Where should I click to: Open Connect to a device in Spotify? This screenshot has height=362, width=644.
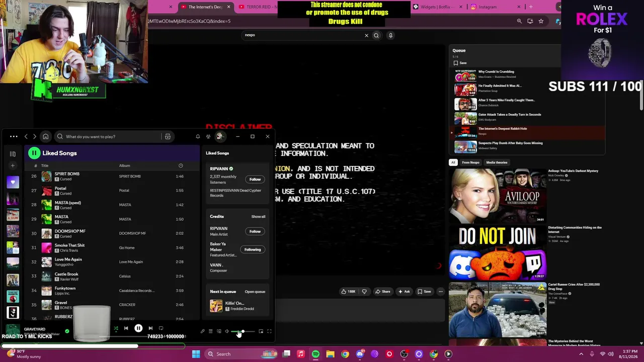click(x=219, y=331)
